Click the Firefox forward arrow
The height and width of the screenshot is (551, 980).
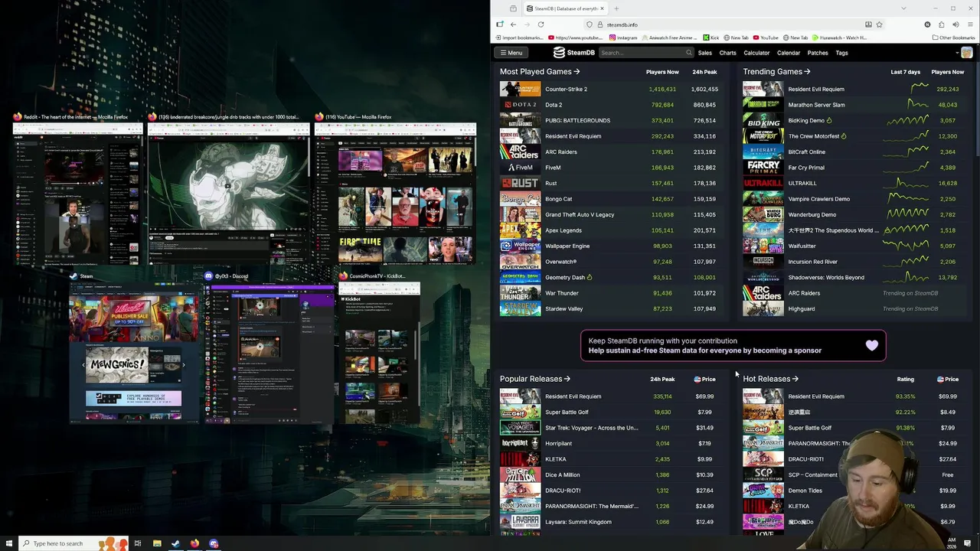click(x=527, y=24)
